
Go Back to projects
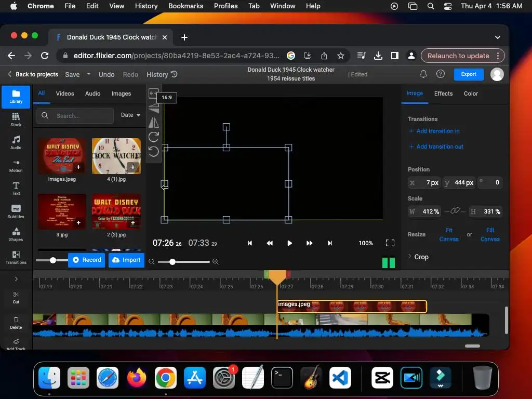(33, 74)
